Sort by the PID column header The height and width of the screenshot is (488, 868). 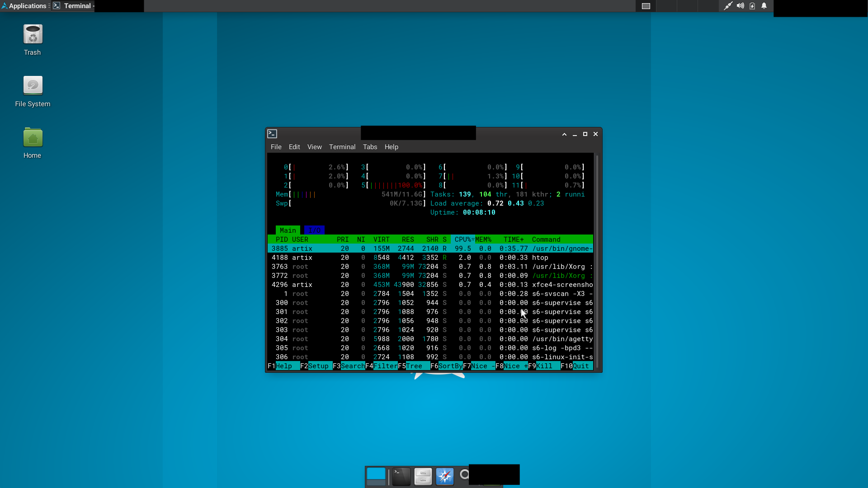282,239
